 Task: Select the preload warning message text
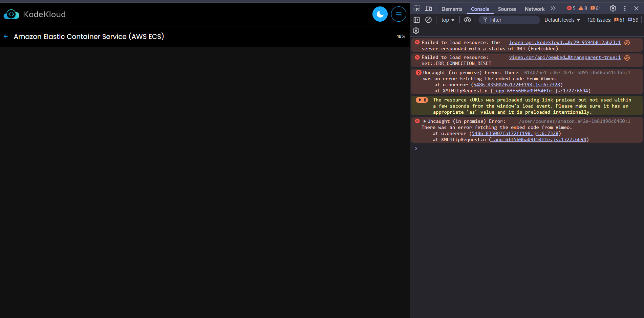coord(532,106)
